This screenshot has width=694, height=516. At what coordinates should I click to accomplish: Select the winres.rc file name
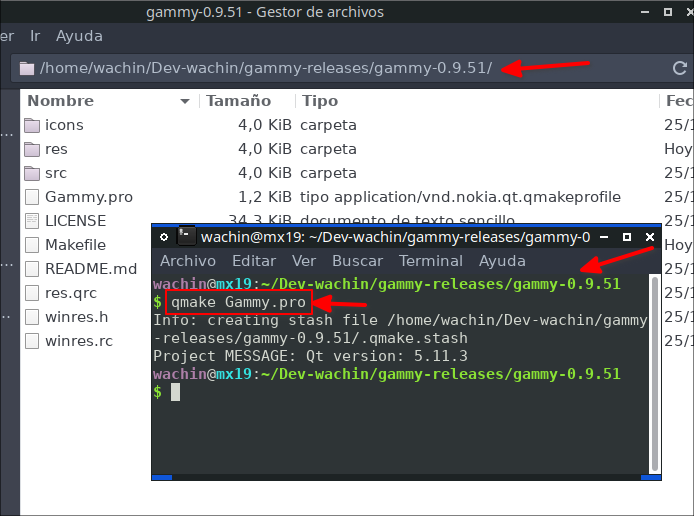pyautogui.click(x=79, y=341)
